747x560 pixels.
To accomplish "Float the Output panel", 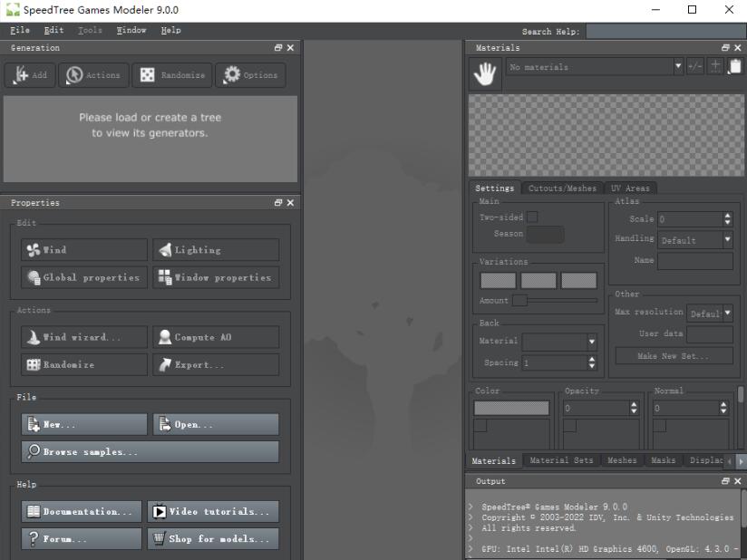I will pos(725,481).
